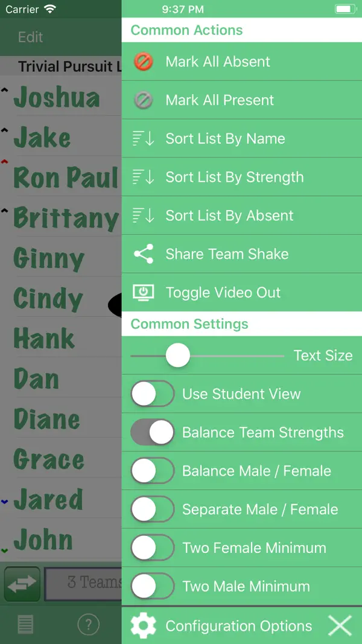The height and width of the screenshot is (644, 362).
Task: Collapse Joshua using his disclosure arrow
Action: tap(5, 89)
